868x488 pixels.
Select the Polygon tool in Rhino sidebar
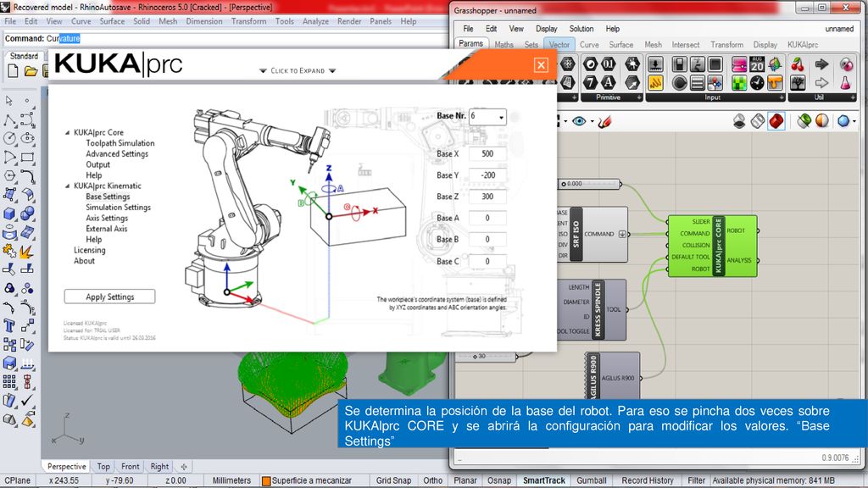click(x=9, y=176)
